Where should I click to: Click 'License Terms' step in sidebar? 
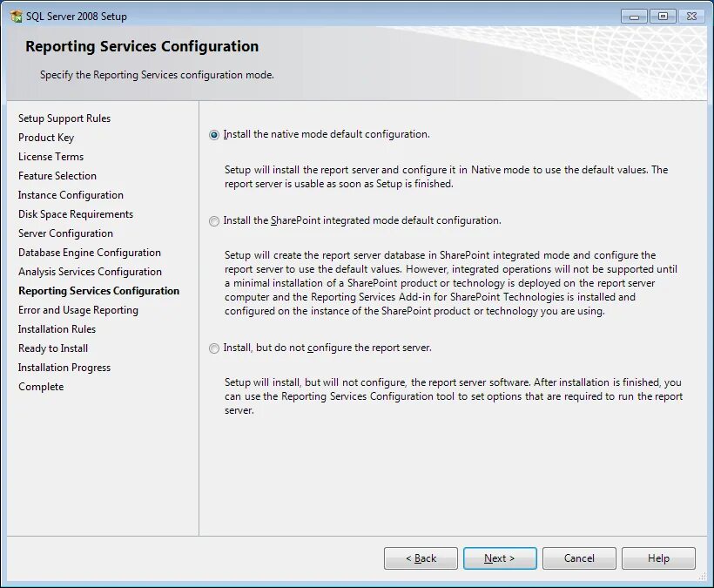[x=51, y=157]
